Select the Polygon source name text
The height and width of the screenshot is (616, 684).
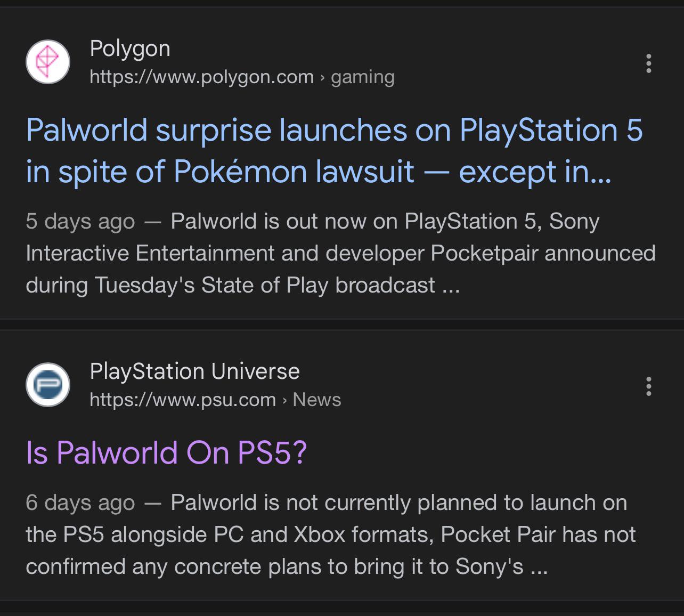click(131, 48)
